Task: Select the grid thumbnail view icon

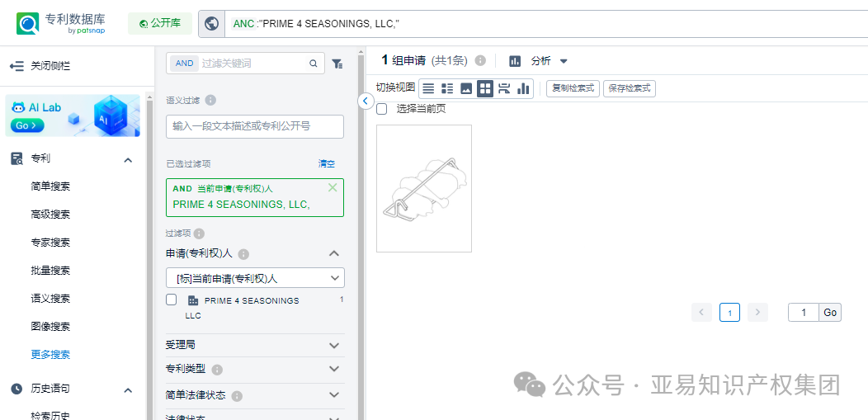Action: 485,88
